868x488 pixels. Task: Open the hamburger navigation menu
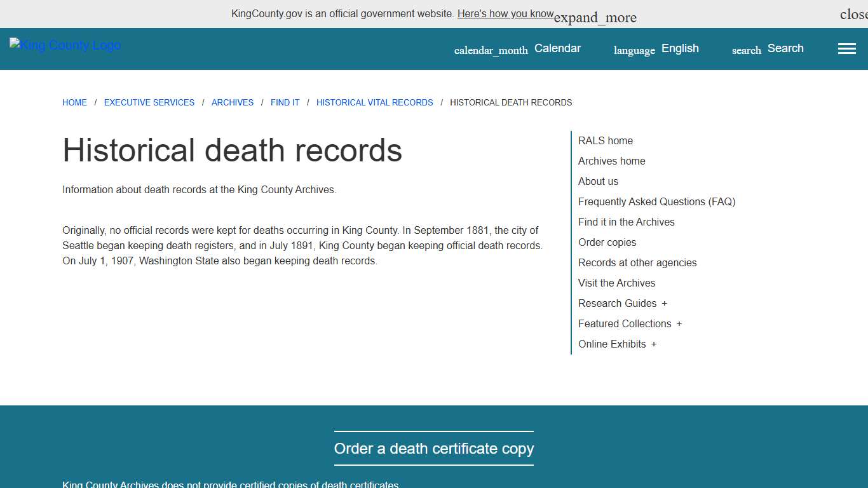tap(846, 48)
